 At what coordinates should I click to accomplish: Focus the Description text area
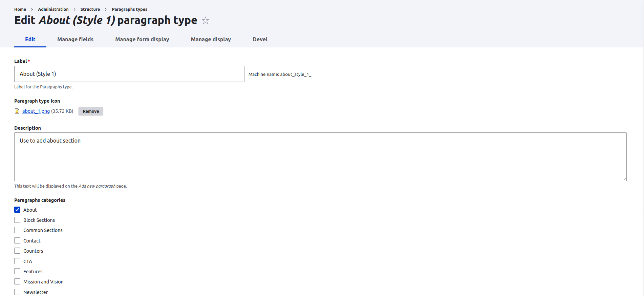(320, 157)
